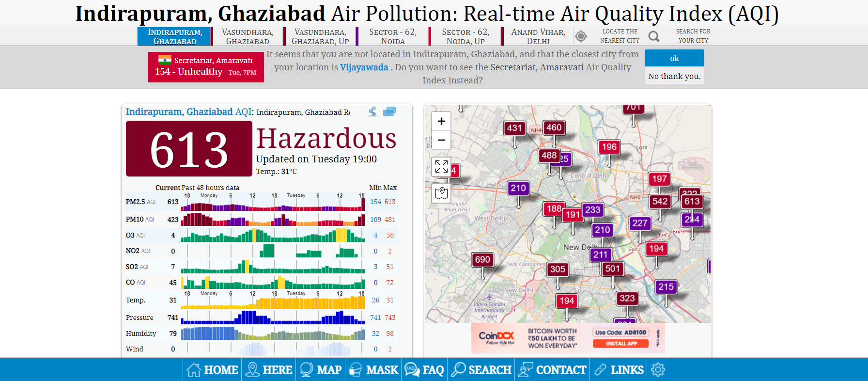
Task: Click the Secretariat, Amaravati AQI red badge
Action: point(206,67)
